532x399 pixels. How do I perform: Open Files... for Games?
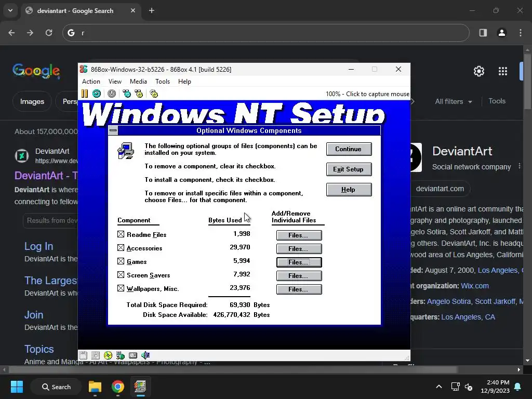(x=299, y=262)
